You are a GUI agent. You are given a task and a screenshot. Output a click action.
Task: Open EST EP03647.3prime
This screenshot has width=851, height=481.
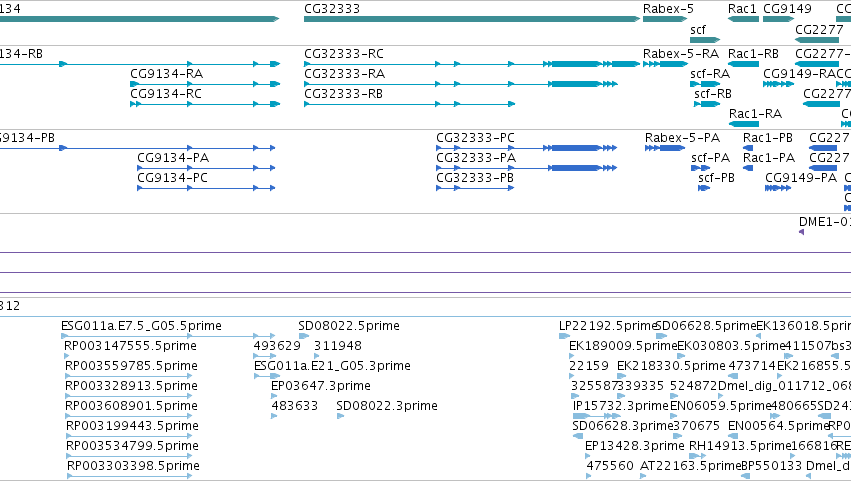point(321,386)
